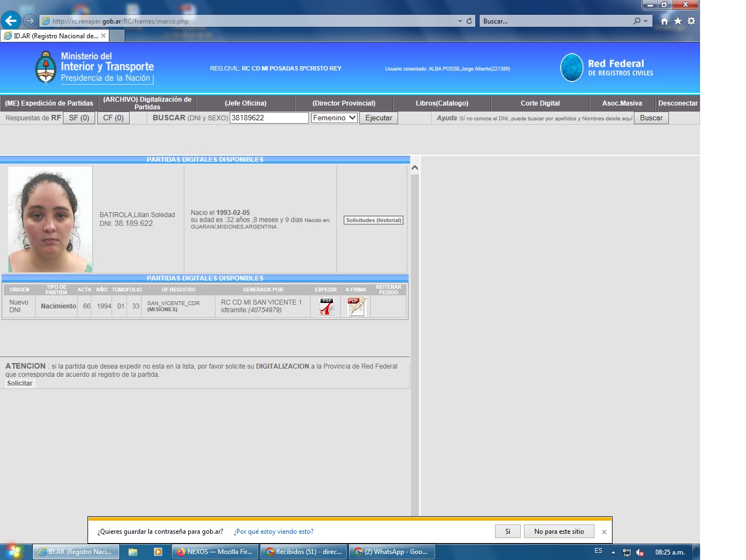Click the person's photo thumbnail

pyautogui.click(x=50, y=219)
